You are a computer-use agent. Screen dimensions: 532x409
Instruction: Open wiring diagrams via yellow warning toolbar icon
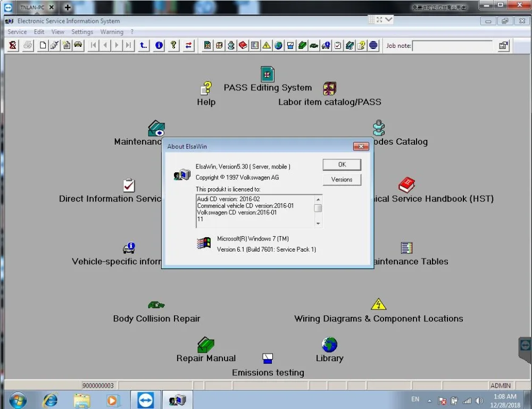pos(267,45)
